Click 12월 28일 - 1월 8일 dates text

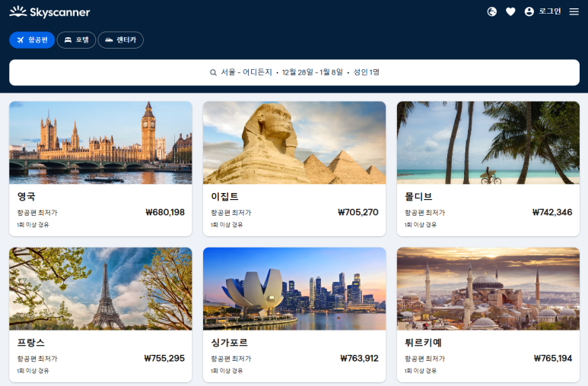pyautogui.click(x=313, y=72)
